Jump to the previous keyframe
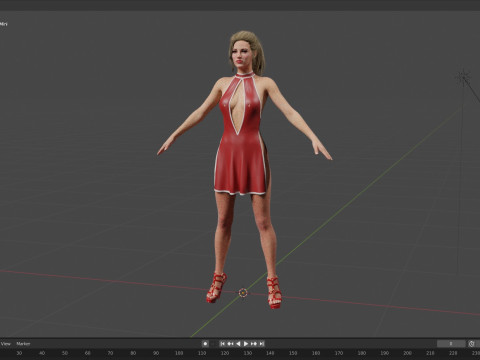Screen dimensions: 480x360 click(230, 344)
